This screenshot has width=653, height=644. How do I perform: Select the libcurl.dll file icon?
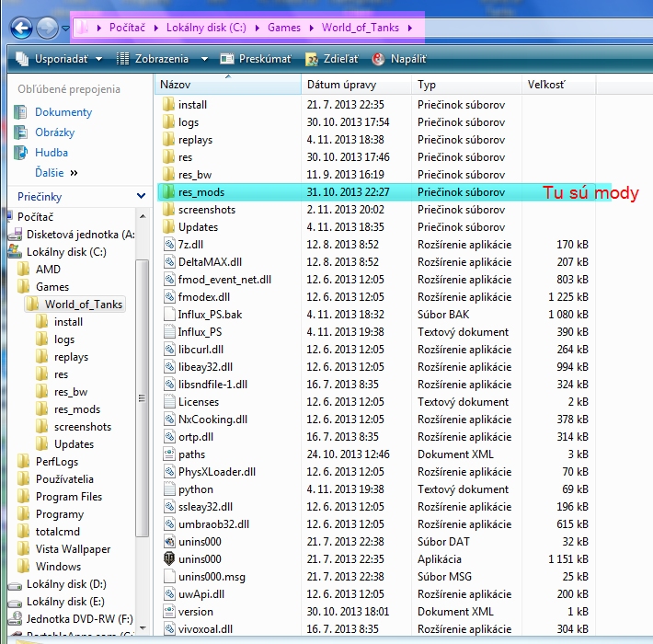click(x=169, y=349)
